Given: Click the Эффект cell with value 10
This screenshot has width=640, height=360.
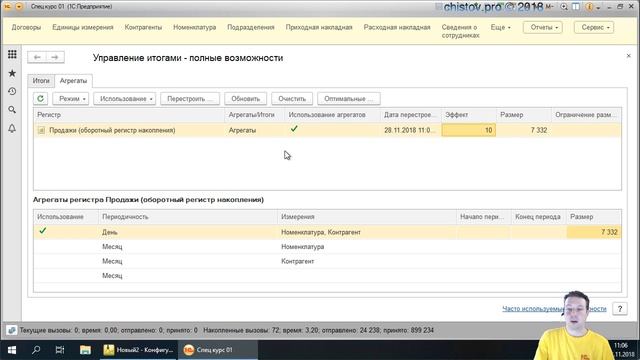Looking at the screenshot, I should point(469,130).
